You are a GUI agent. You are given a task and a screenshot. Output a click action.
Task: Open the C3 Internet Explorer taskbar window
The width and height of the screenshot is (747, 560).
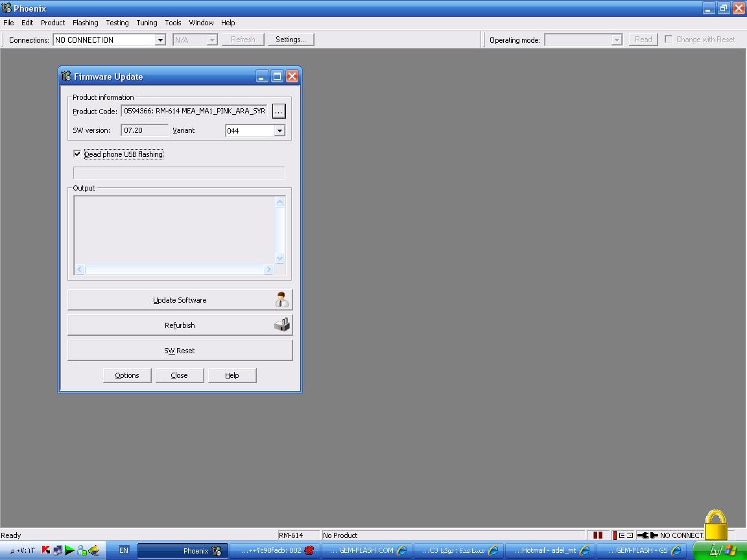459,550
